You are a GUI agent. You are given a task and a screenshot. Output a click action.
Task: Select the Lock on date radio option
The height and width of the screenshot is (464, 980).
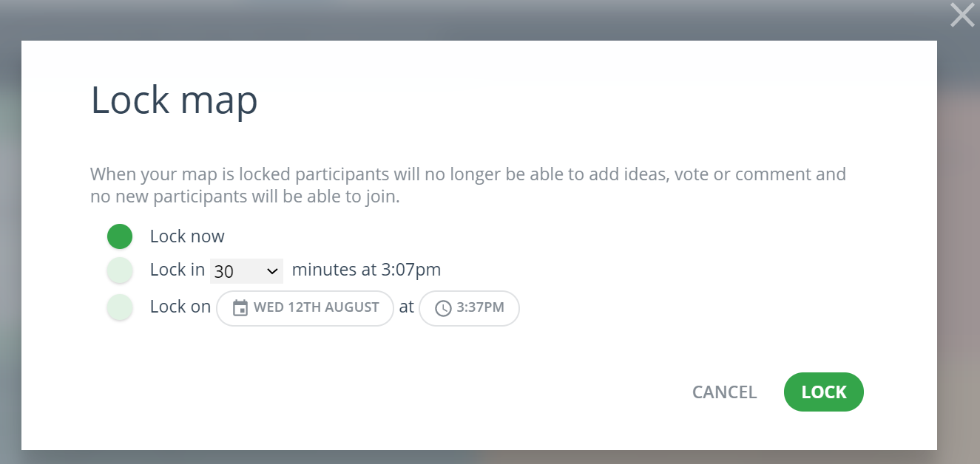click(x=120, y=307)
